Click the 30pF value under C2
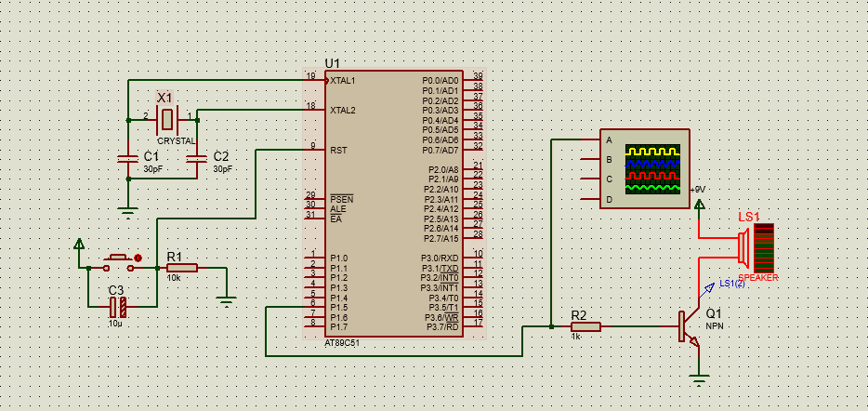The width and height of the screenshot is (868, 411). 222,169
